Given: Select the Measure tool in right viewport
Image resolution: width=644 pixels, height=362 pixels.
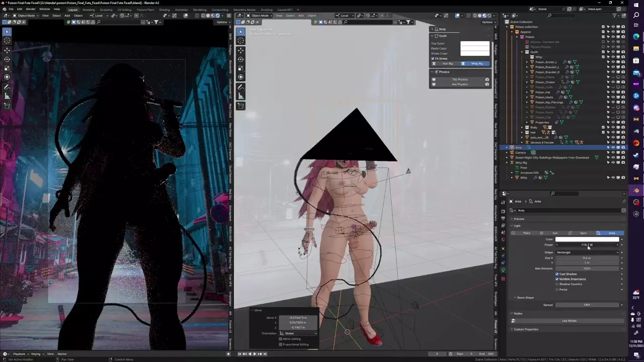Looking at the screenshot, I should tap(240, 96).
